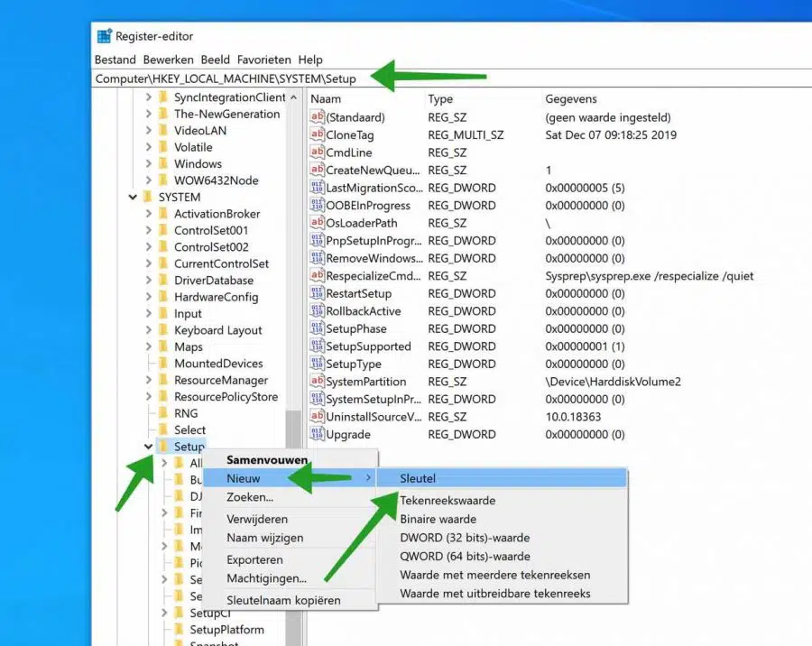Open the Favorieten menu
Image resolution: width=812 pixels, height=646 pixels.
coord(264,60)
